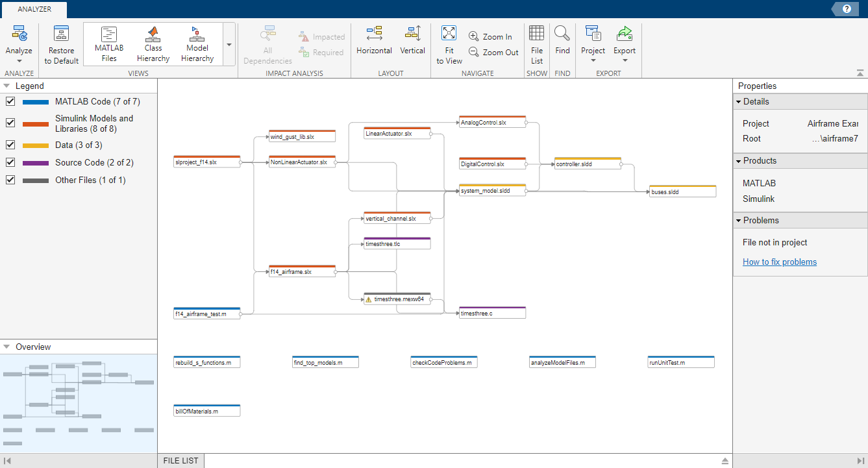
Task: Select the buses.sldd node
Action: tap(682, 191)
